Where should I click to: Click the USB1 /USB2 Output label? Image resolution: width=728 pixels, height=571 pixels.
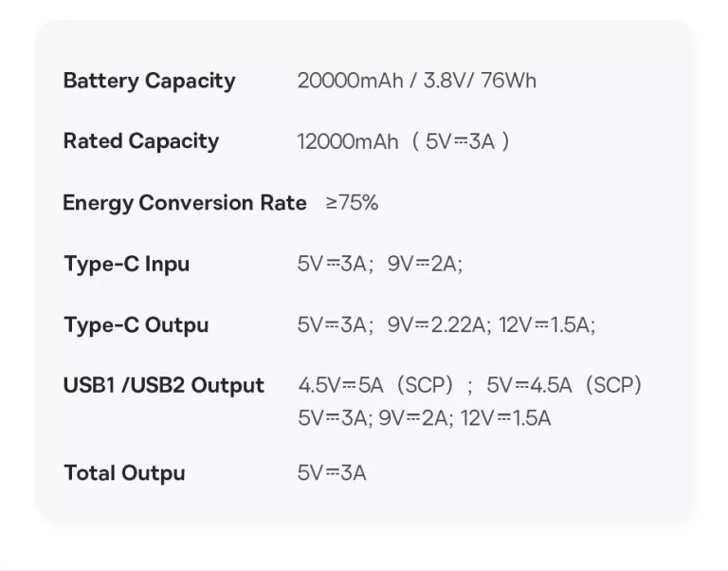pos(163,385)
